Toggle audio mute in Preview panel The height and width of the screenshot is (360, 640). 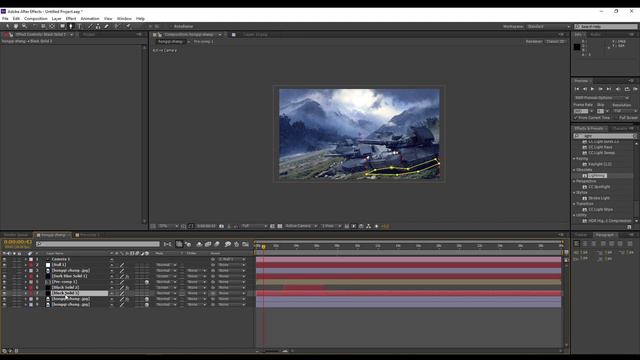pos(618,89)
